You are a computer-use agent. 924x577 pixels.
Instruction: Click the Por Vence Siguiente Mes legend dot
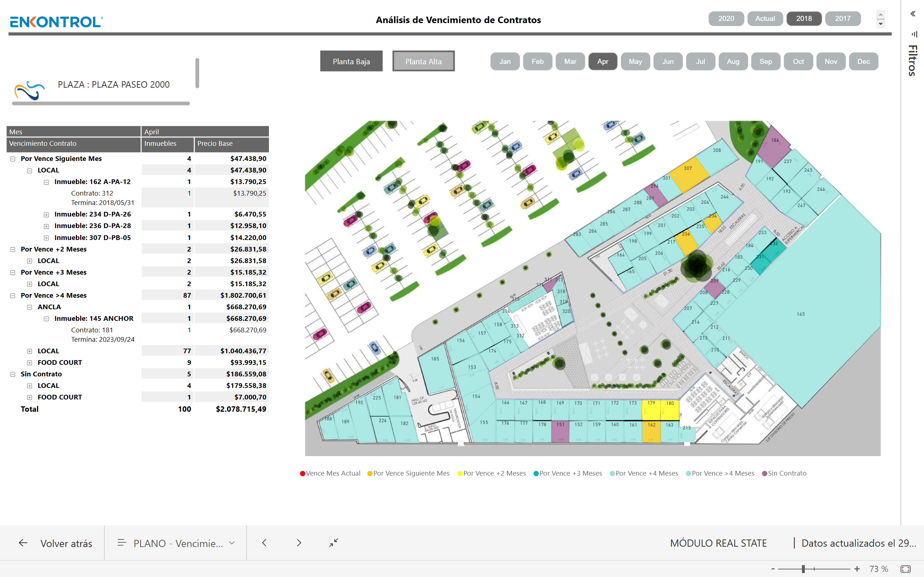pyautogui.click(x=370, y=473)
